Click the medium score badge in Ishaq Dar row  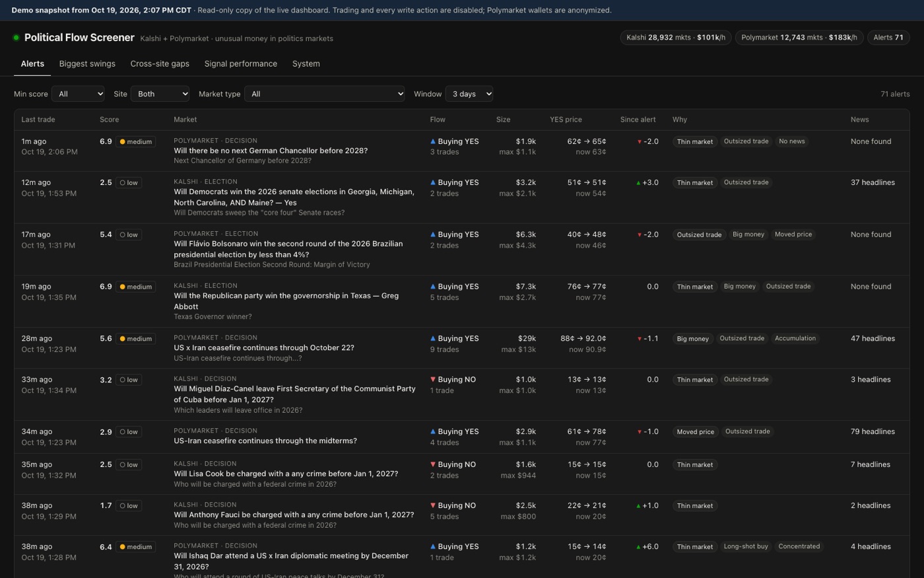click(x=135, y=547)
